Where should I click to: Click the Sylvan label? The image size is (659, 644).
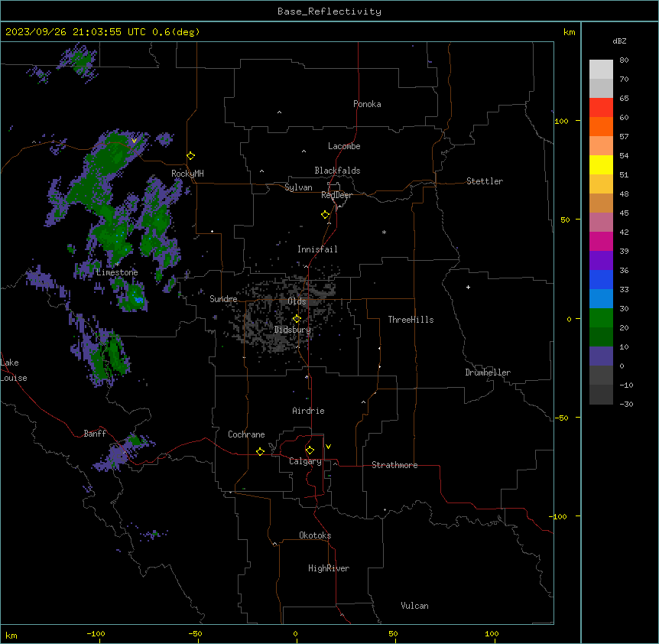[x=298, y=187]
